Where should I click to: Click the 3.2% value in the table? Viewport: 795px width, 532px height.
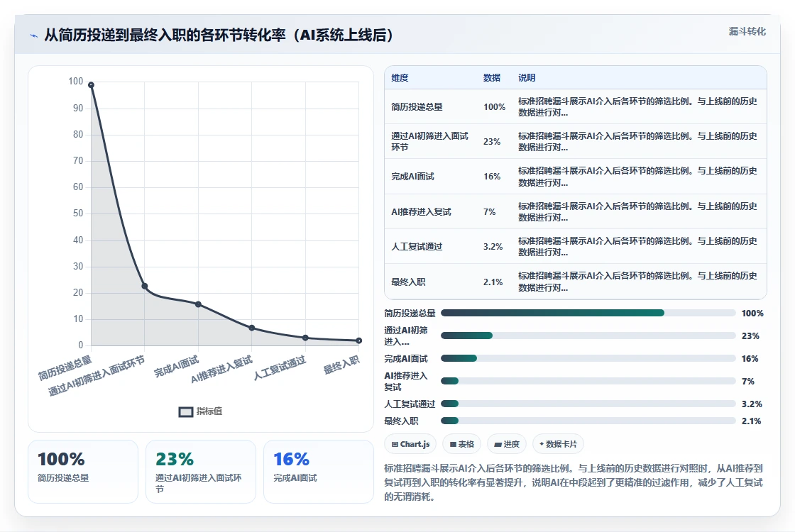(x=493, y=247)
